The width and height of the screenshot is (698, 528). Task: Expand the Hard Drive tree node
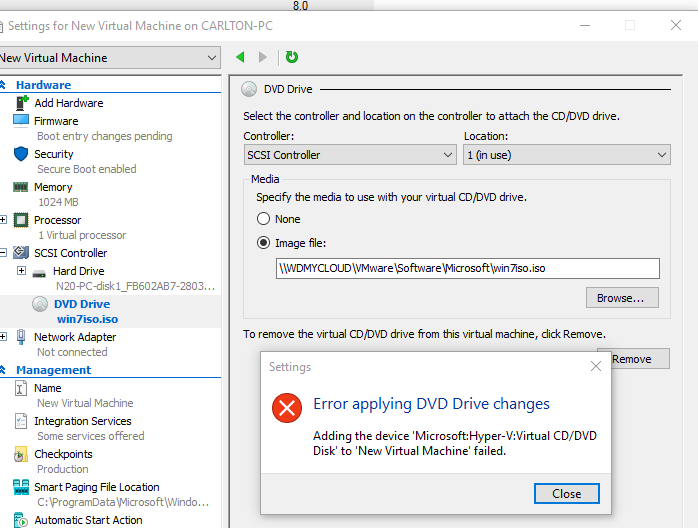[x=21, y=271]
